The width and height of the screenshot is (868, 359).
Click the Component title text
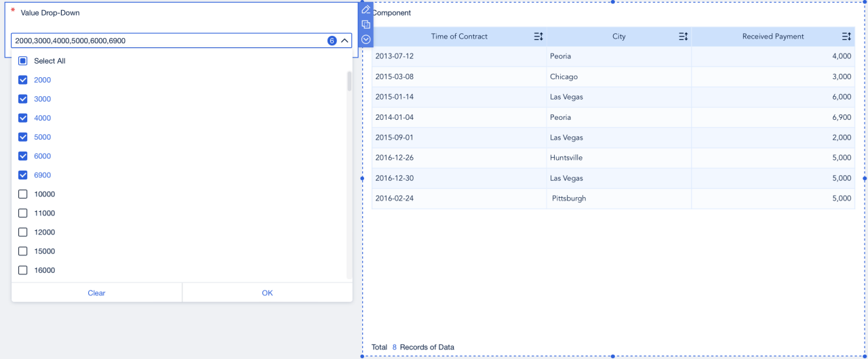pos(391,13)
